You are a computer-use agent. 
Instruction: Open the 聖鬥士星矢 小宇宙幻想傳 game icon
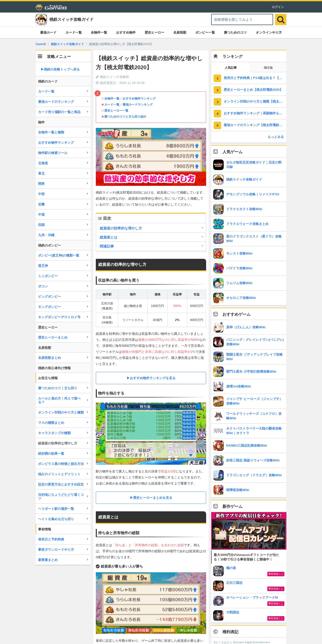218,372
